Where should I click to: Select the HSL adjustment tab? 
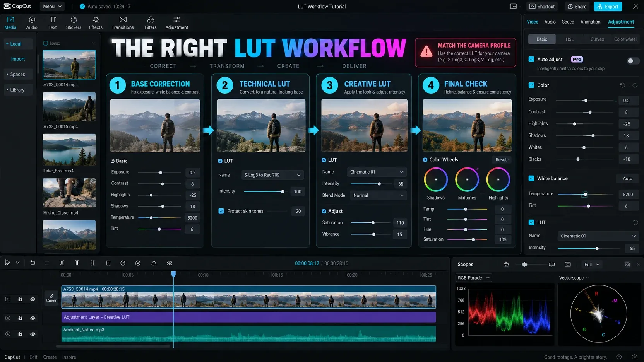pyautogui.click(x=569, y=39)
